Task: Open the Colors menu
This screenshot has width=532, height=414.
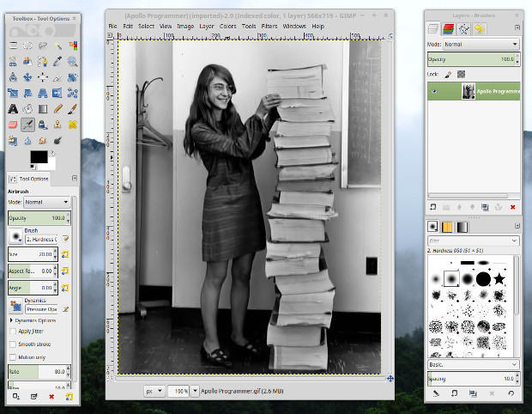Action: [x=227, y=27]
